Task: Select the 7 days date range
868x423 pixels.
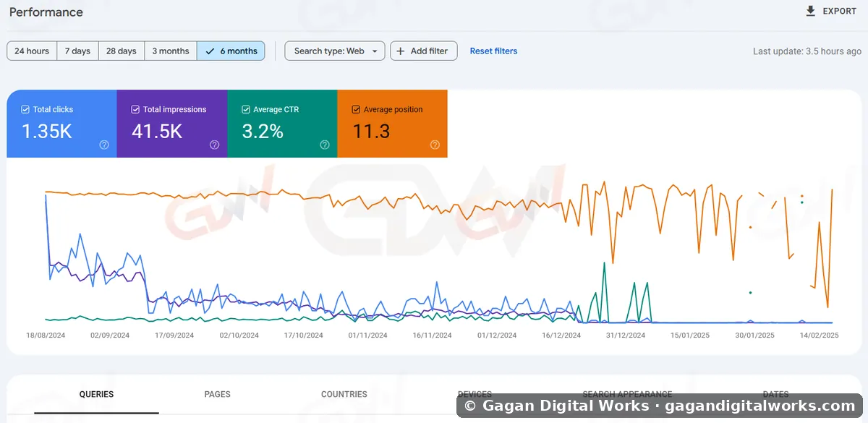Action: 77,51
